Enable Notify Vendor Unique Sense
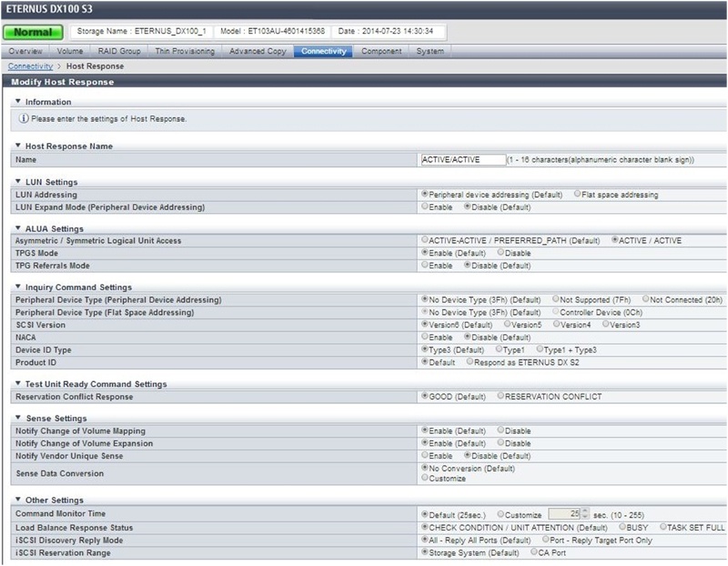 [424, 456]
